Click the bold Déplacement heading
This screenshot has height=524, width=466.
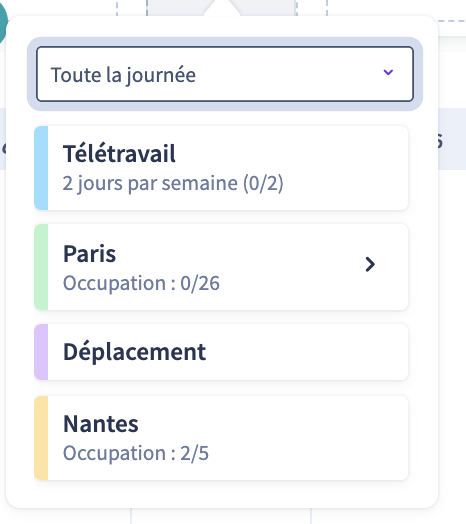[x=134, y=352]
